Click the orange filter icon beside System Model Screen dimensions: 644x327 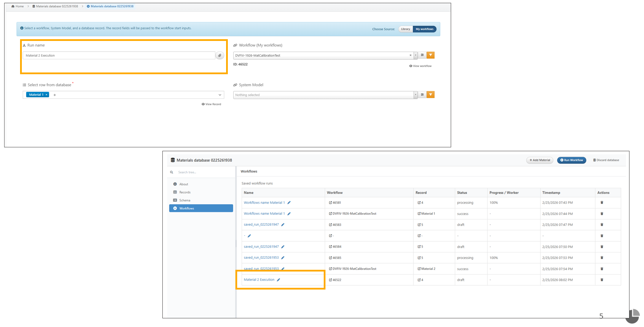tap(430, 95)
